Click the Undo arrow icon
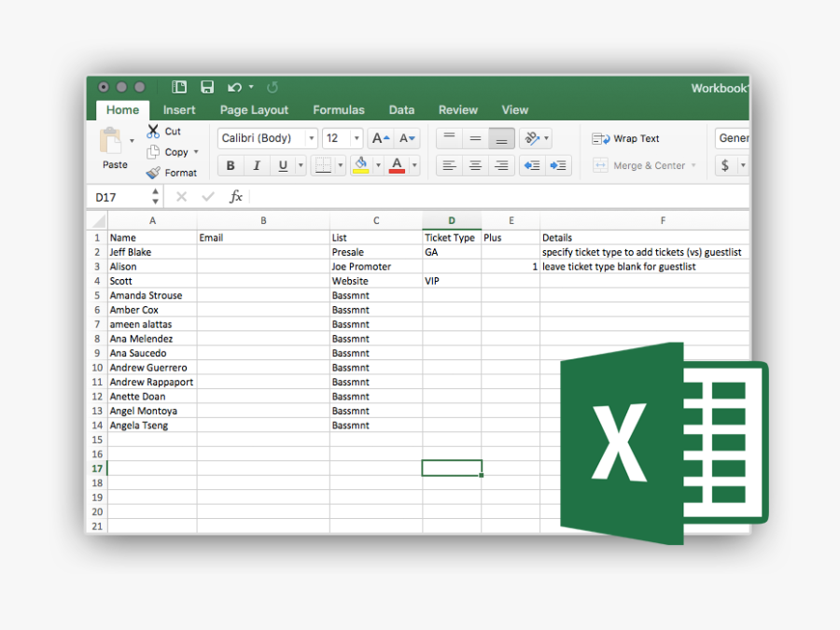This screenshot has height=630, width=840. click(x=234, y=88)
